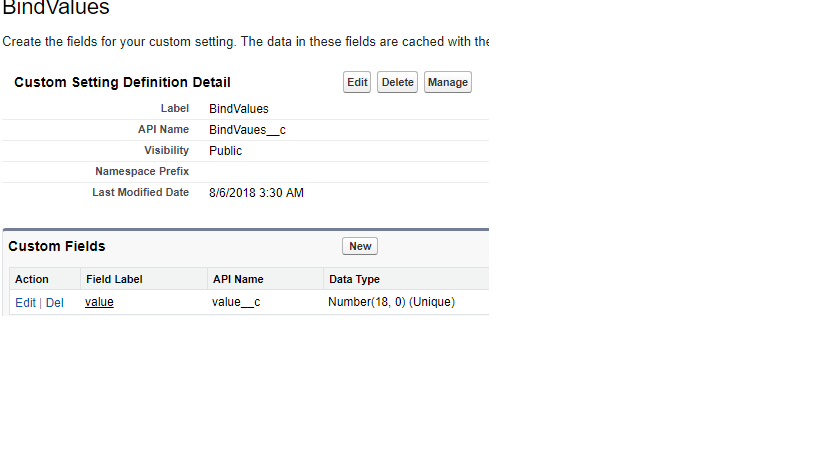The width and height of the screenshot is (819, 460).
Task: Click the BindVaues__c API name value
Action: [x=247, y=130]
